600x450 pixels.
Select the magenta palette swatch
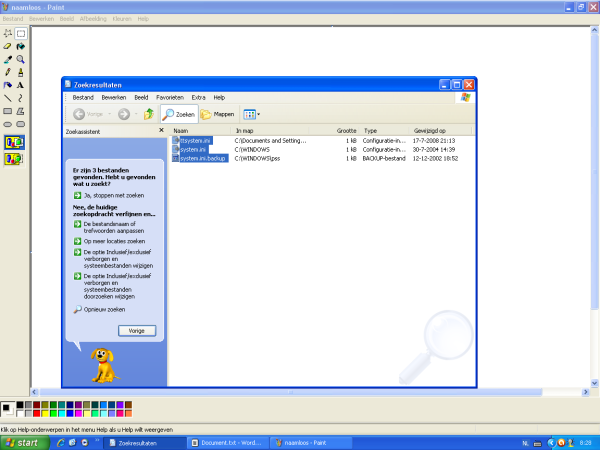[78, 413]
